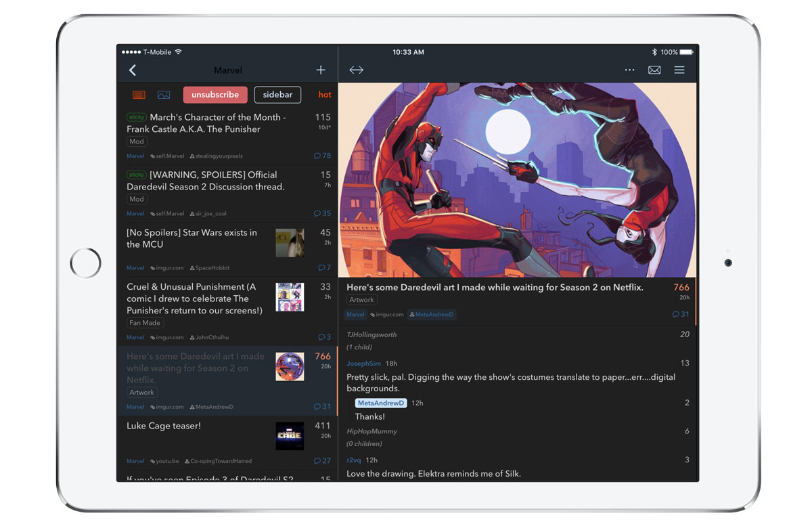Tap MetaAndrewD badge on the Thanks reply
Screen dimensions: 812x526
[x=381, y=403]
